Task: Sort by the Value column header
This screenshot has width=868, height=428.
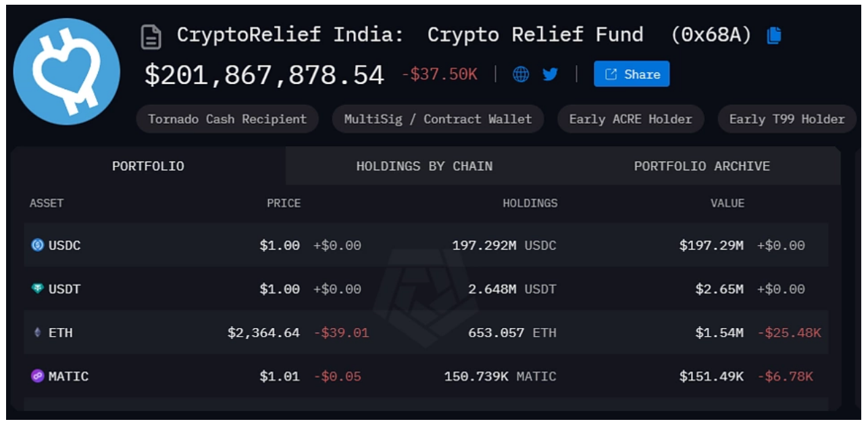Action: (727, 203)
